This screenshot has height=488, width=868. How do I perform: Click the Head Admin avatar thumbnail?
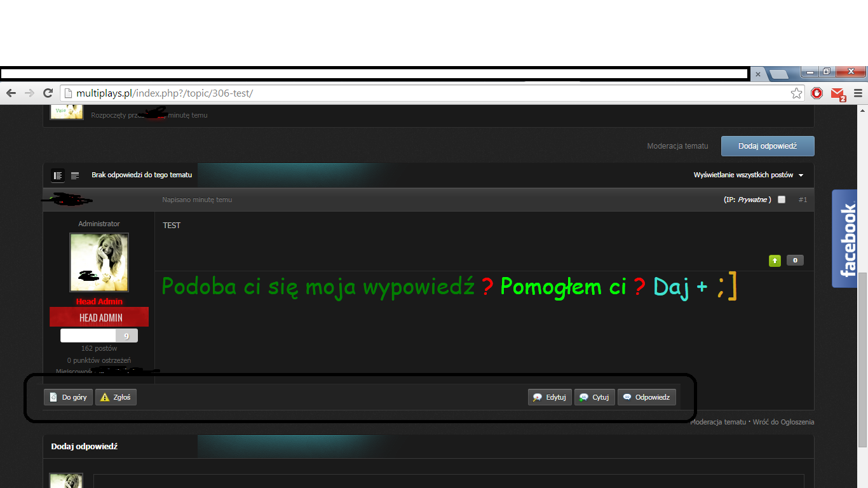pos(98,262)
